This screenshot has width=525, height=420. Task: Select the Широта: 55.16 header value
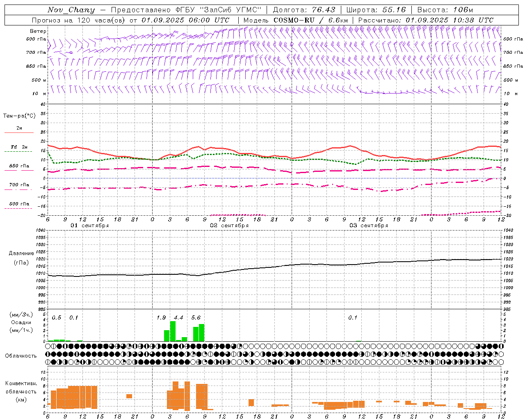click(x=376, y=10)
